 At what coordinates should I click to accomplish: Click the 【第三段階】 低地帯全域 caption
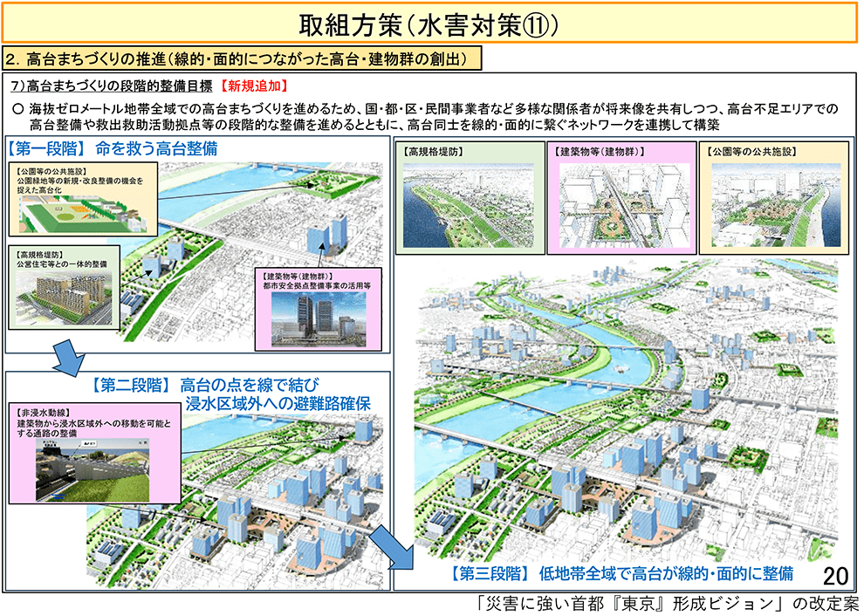[622, 573]
